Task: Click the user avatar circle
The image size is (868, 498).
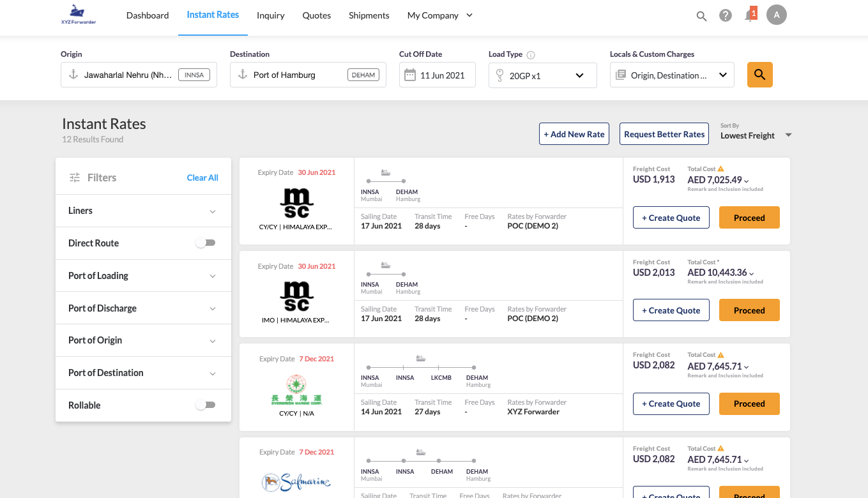Action: [777, 15]
